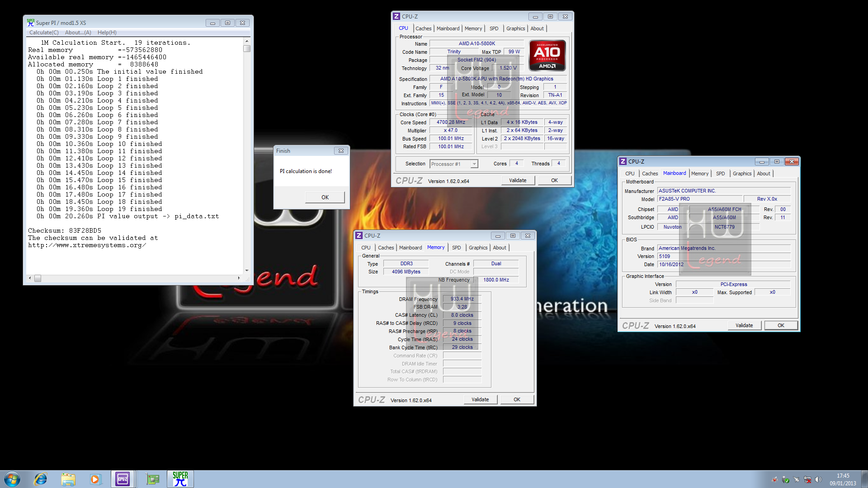Viewport: 868px width, 488px height.
Task: Open Memory tab in the Mainboard CPU-Z window
Action: point(700,174)
